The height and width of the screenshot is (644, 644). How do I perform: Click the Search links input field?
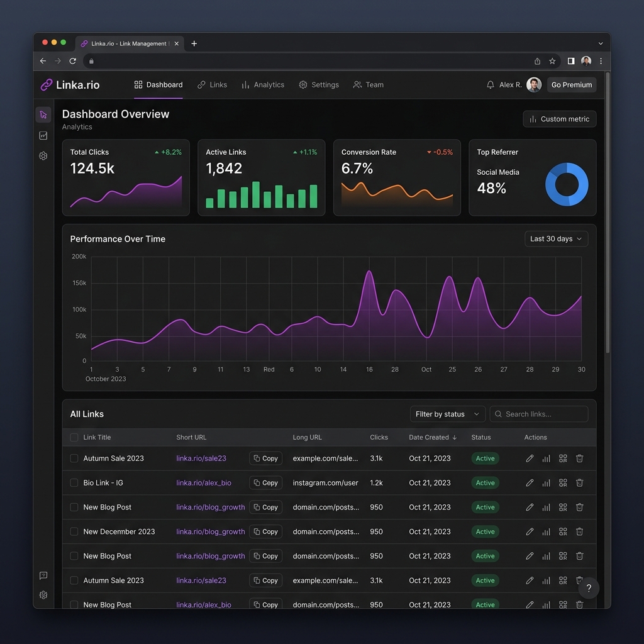click(x=538, y=414)
